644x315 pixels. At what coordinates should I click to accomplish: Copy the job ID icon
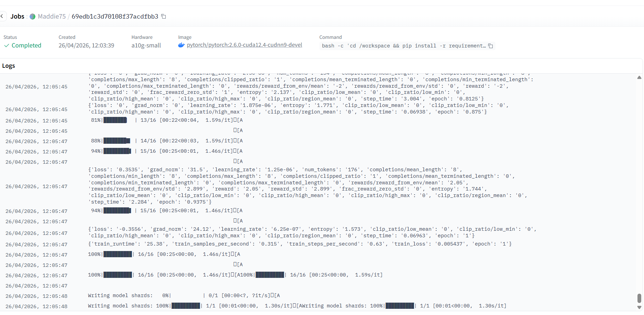click(x=164, y=17)
